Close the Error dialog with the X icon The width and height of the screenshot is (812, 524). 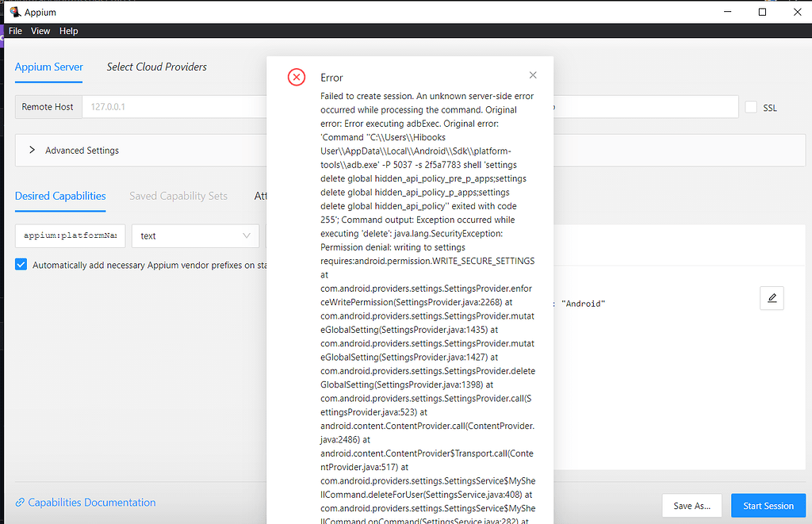pos(533,75)
